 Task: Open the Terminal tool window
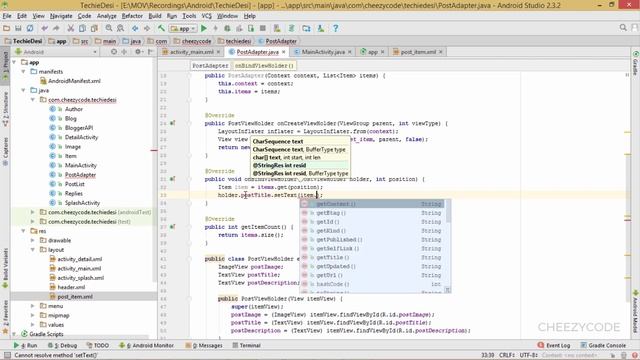pyautogui.click(x=247, y=345)
